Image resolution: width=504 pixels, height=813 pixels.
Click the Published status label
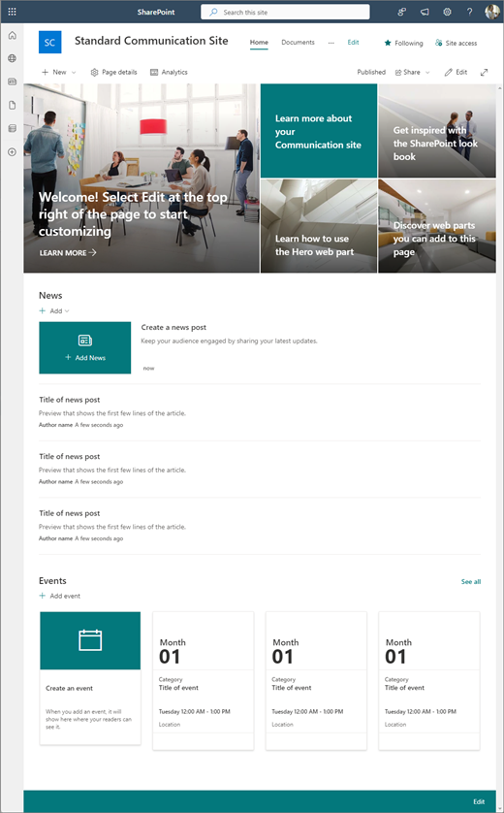coord(371,72)
